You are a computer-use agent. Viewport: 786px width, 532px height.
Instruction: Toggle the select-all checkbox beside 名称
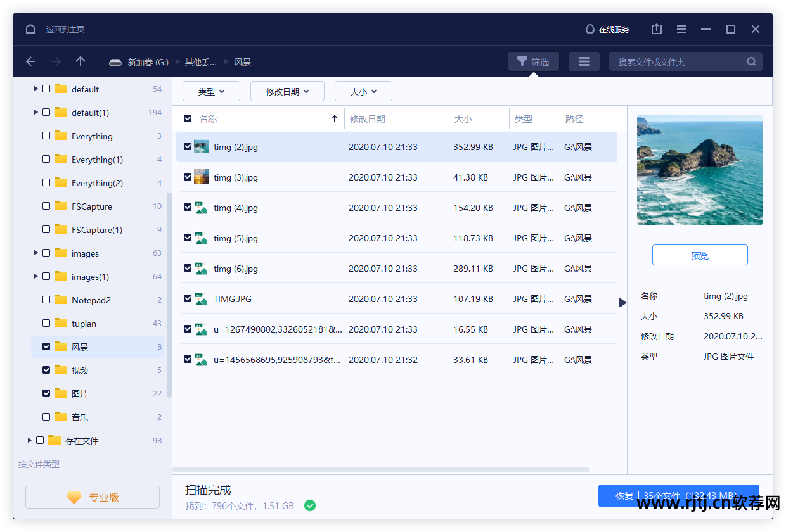click(x=188, y=118)
